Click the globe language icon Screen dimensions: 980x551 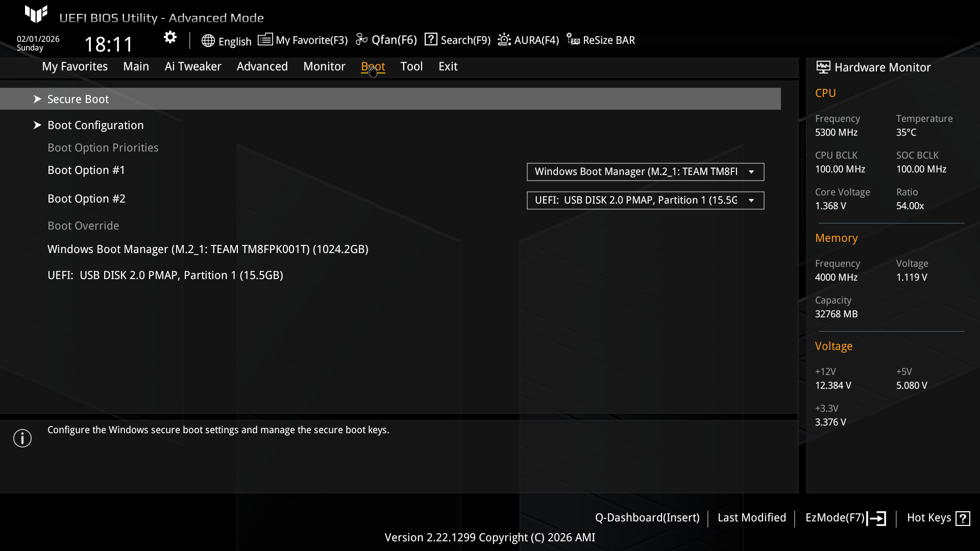(208, 41)
